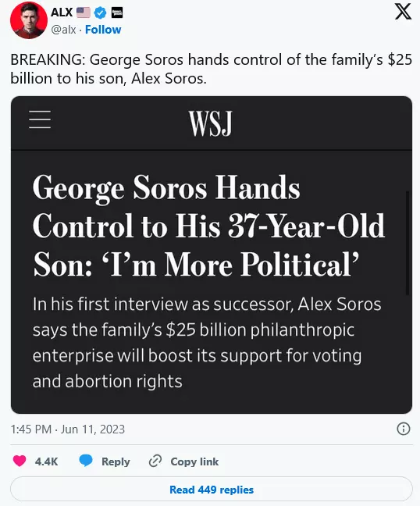
Task: Click the @alx handle
Action: (x=63, y=30)
